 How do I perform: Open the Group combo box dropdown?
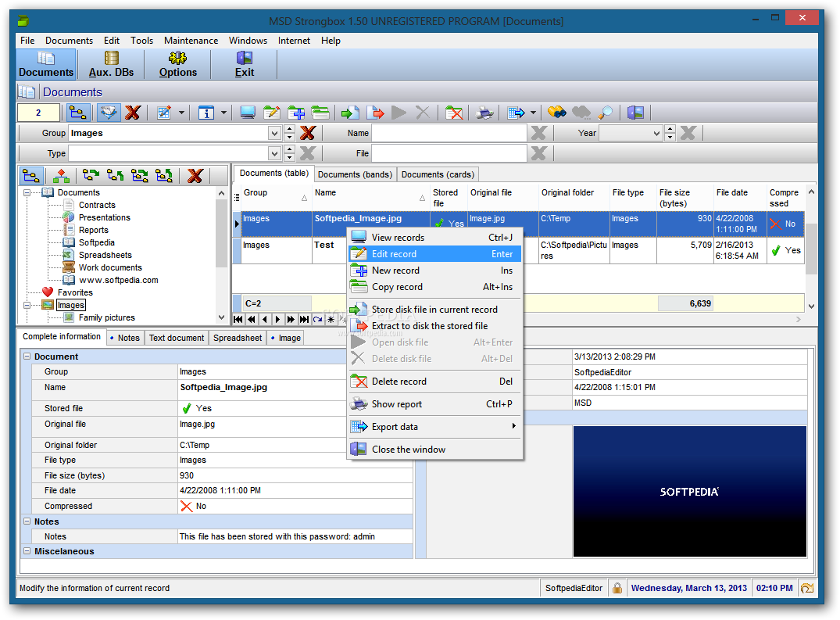pyautogui.click(x=274, y=133)
